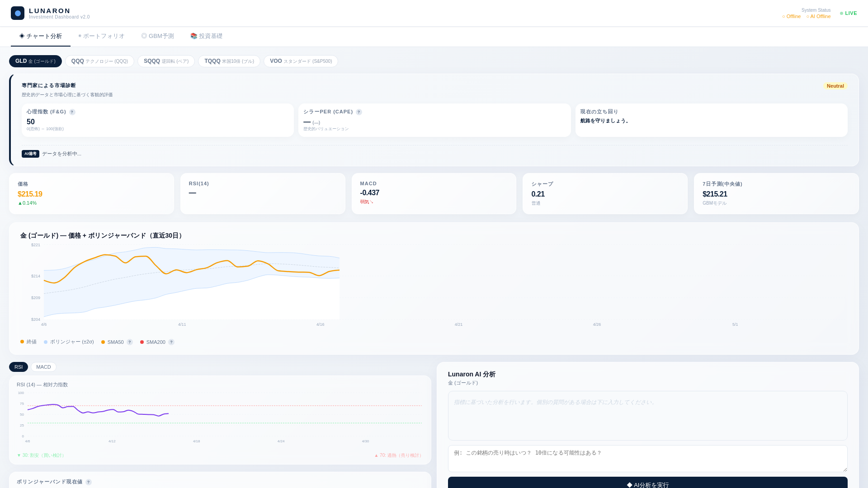
Task: Click the 7日予測 $215.21 card
Action: (x=776, y=193)
